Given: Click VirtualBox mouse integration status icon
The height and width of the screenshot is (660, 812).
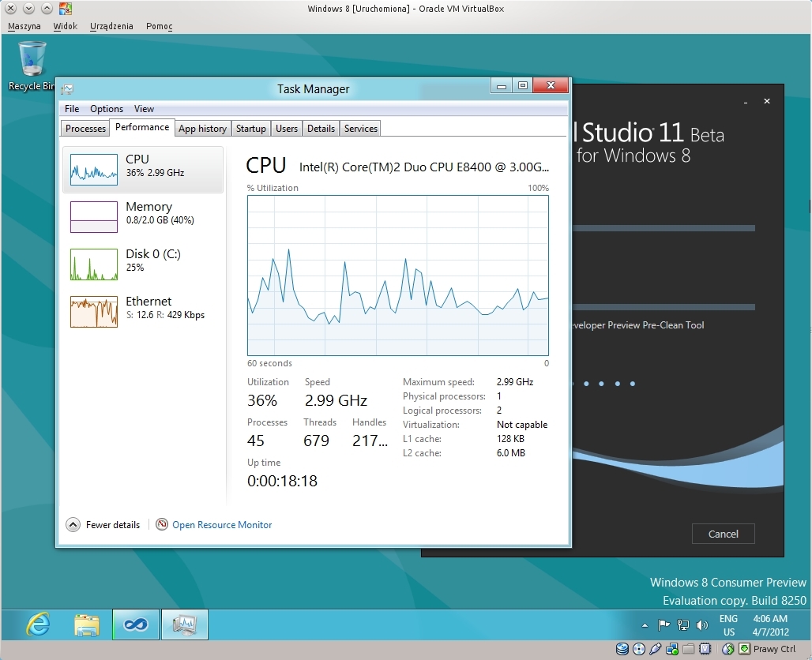Looking at the screenshot, I should pos(728,649).
